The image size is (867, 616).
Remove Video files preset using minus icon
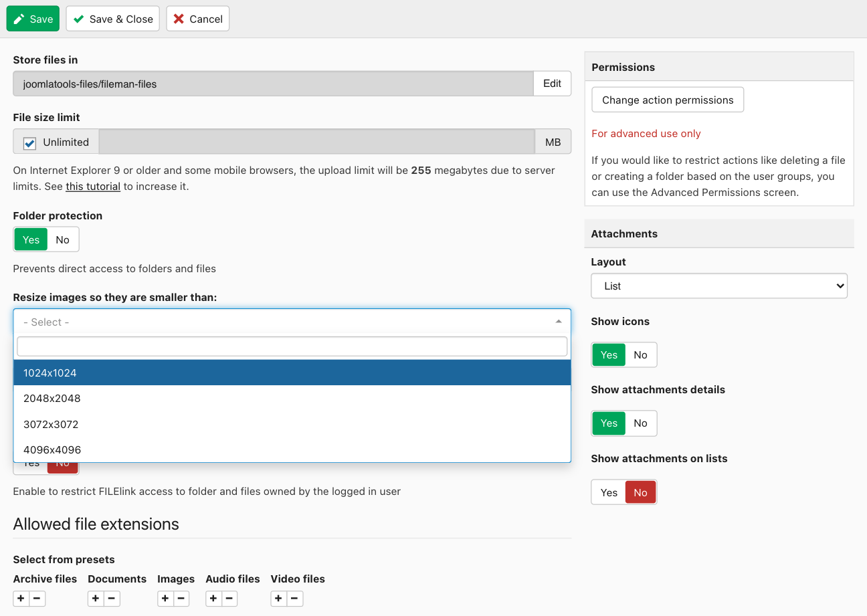coord(295,599)
